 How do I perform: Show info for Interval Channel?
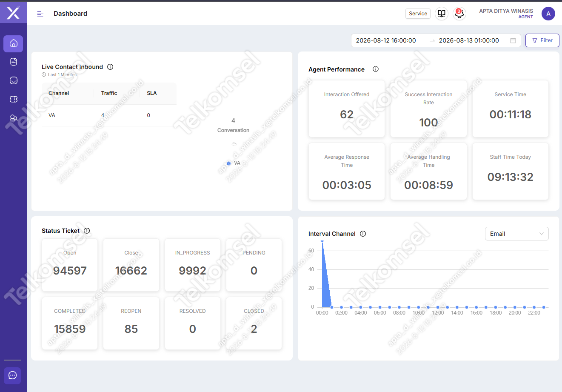(363, 234)
